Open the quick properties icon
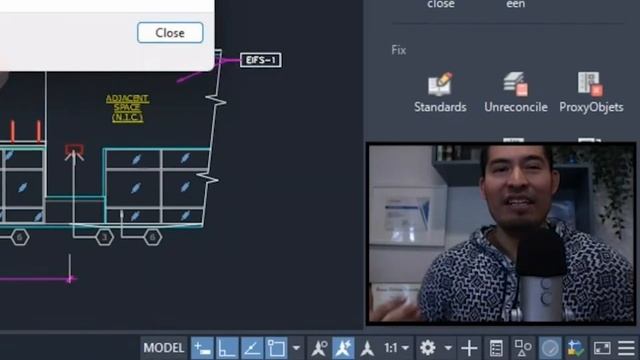 click(496, 348)
